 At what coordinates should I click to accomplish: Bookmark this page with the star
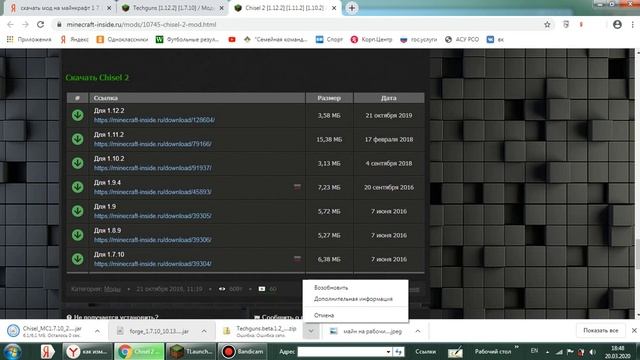coord(547,24)
